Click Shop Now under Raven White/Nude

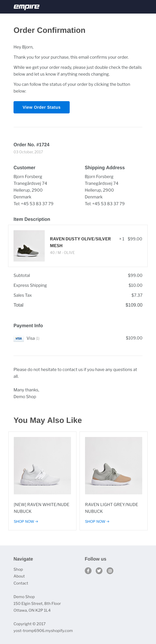click(x=26, y=521)
